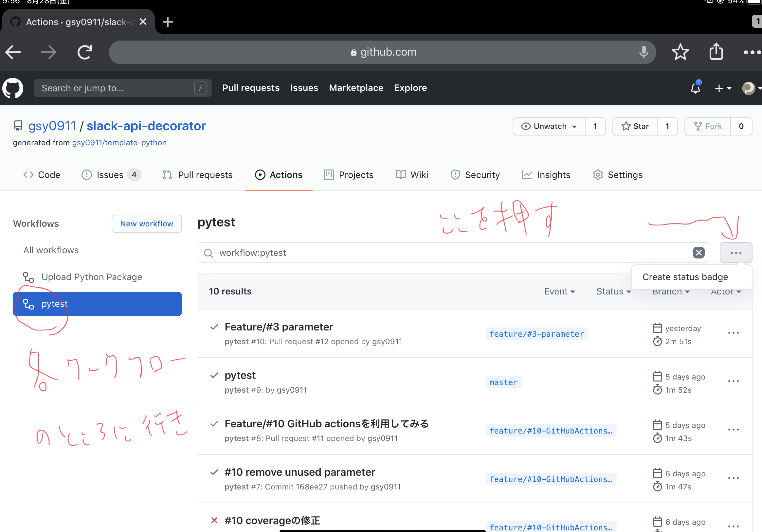Click the bookmark star in the address bar
Image resolution: width=762 pixels, height=532 pixels.
tap(680, 52)
